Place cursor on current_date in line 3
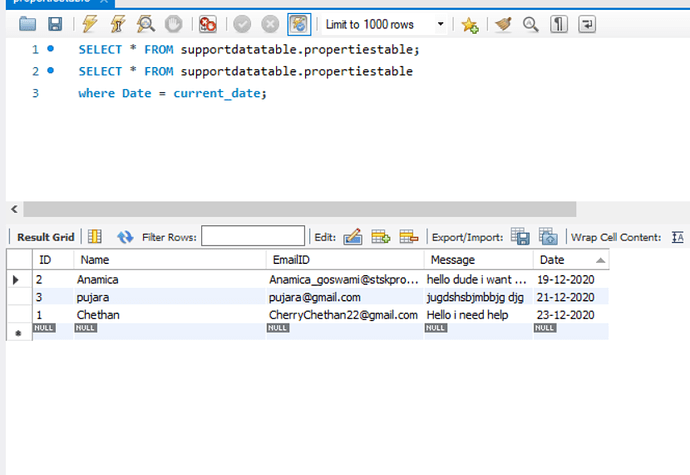Viewport: 690px width, 475px height. click(216, 93)
